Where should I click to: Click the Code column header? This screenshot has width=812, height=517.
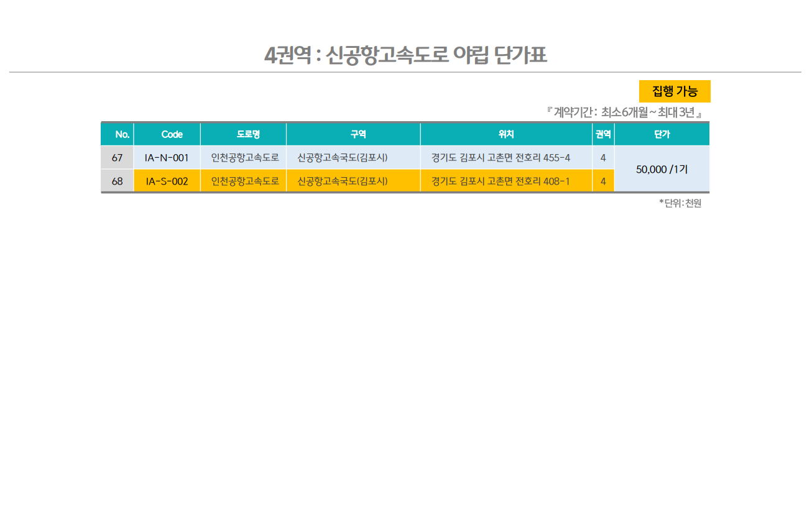tap(167, 134)
